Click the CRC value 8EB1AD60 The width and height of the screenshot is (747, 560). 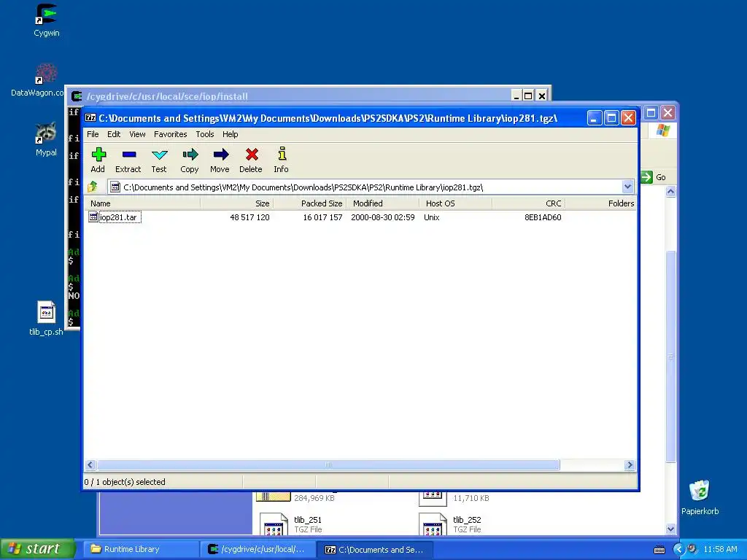(x=543, y=217)
